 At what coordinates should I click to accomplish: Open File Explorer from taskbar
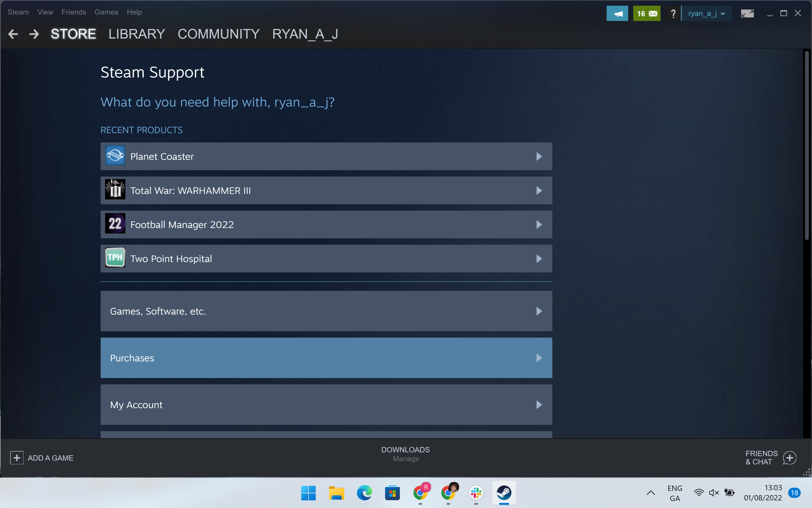(x=336, y=493)
